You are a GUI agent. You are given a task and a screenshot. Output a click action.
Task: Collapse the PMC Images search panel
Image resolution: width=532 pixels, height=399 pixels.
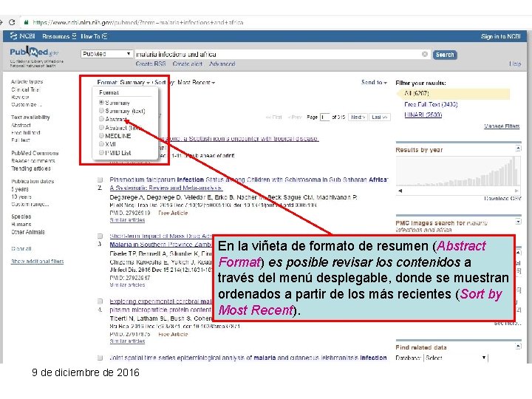(x=518, y=222)
